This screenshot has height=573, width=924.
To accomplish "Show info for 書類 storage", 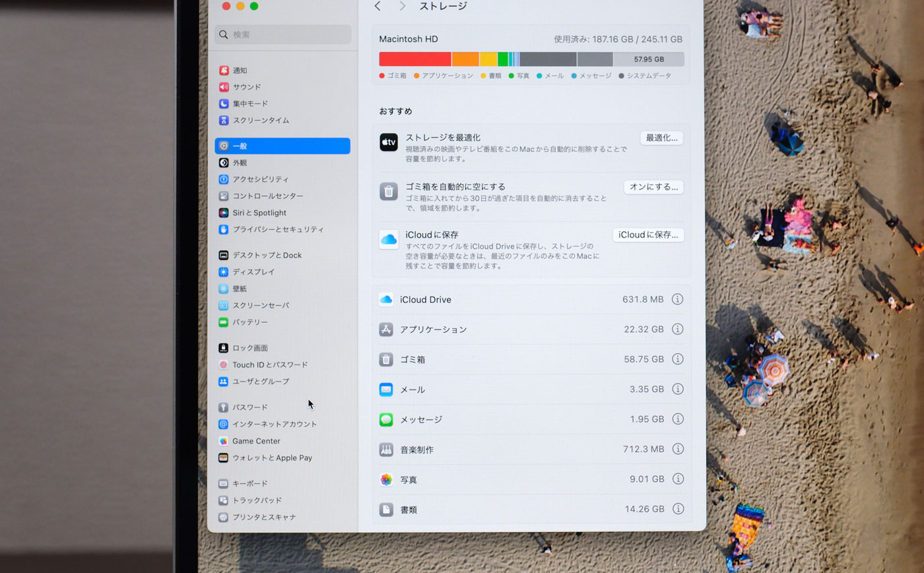I will click(677, 509).
